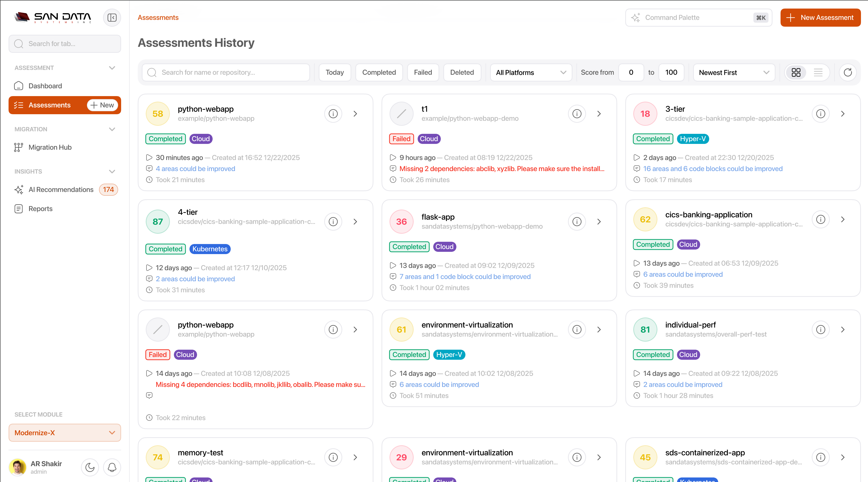
Task: Toggle the Completed status filter
Action: click(379, 72)
